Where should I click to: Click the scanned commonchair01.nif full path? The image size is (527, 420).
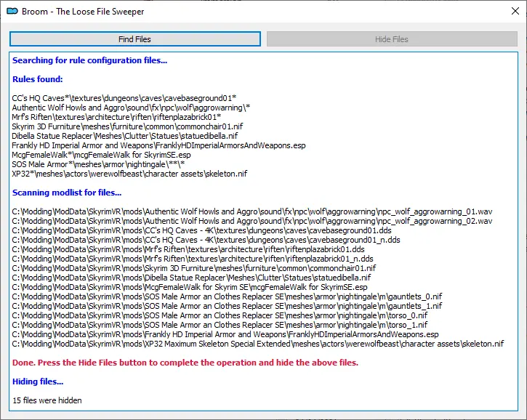tap(194, 268)
